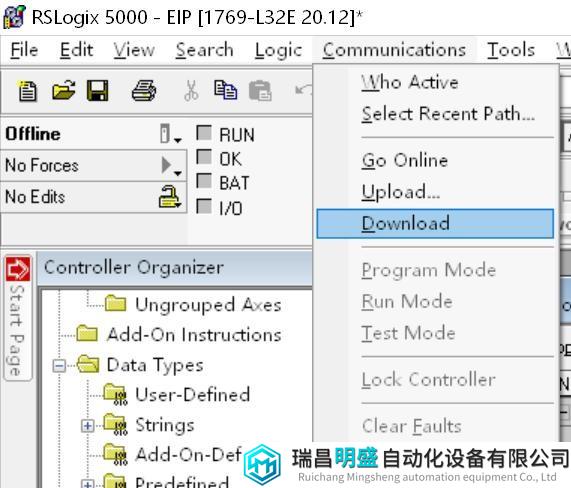Click the Add-On-Defined data type icon
The width and height of the screenshot is (571, 488).
[115, 454]
